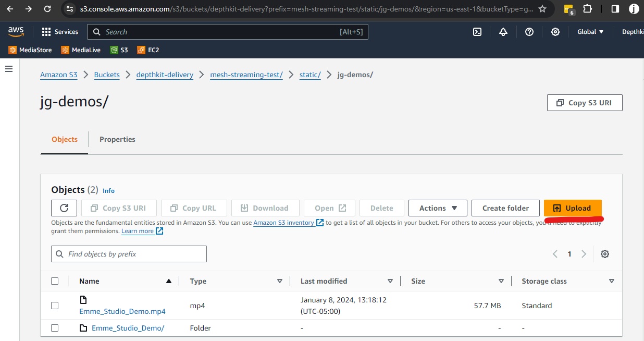The width and height of the screenshot is (644, 341).
Task: Bookmark this page with the star icon
Action: (x=542, y=9)
